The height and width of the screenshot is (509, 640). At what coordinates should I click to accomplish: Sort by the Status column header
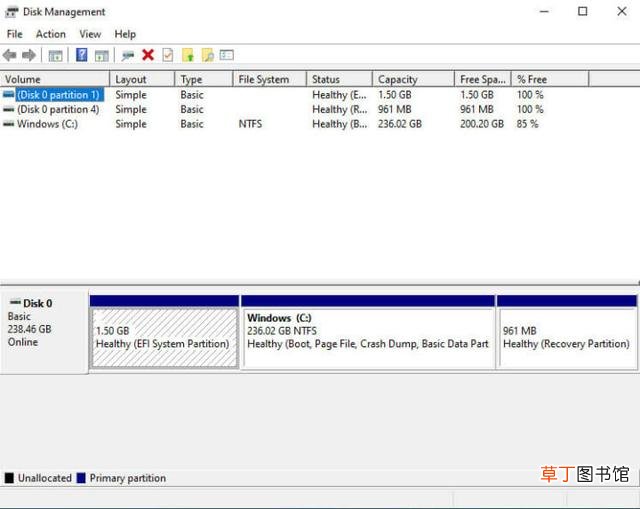point(340,79)
